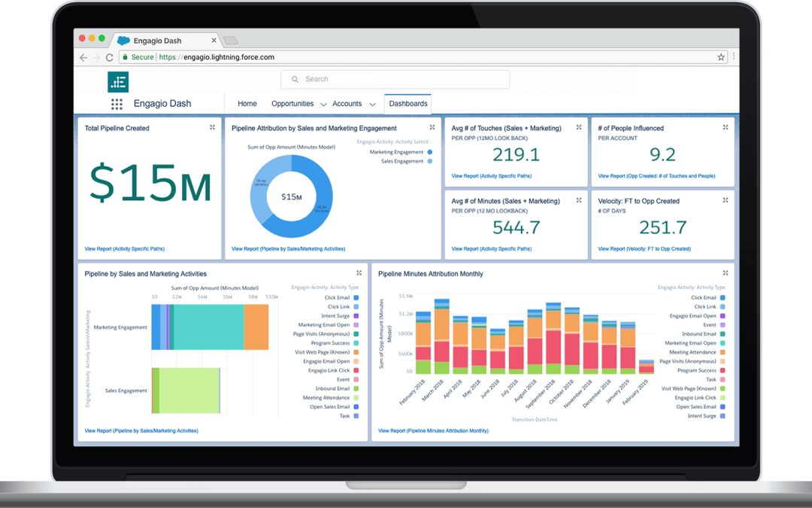This screenshot has height=508, width=812.
Task: Click the $15M center of donut chart
Action: 292,197
